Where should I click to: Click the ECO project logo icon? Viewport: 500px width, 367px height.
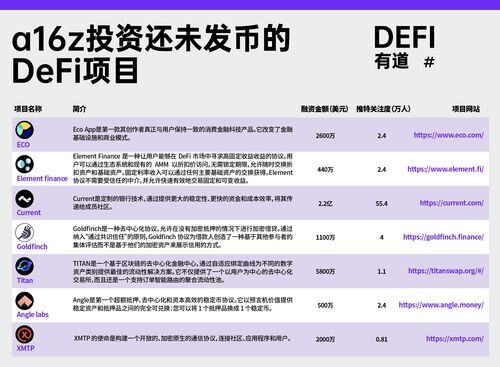[24, 130]
